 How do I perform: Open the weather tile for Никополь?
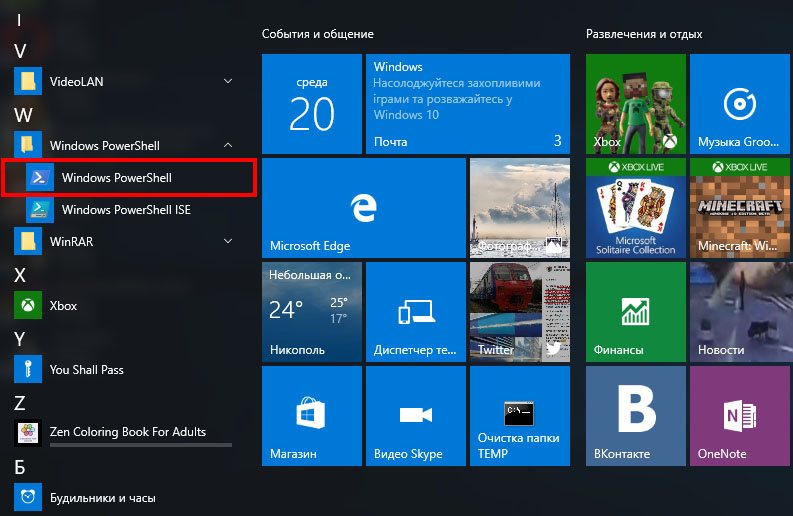coord(312,312)
